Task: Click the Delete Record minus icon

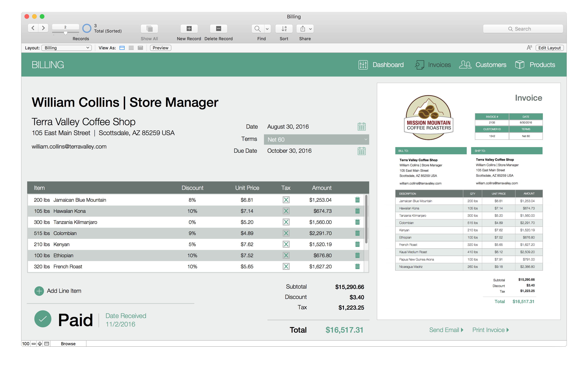Action: point(218,29)
